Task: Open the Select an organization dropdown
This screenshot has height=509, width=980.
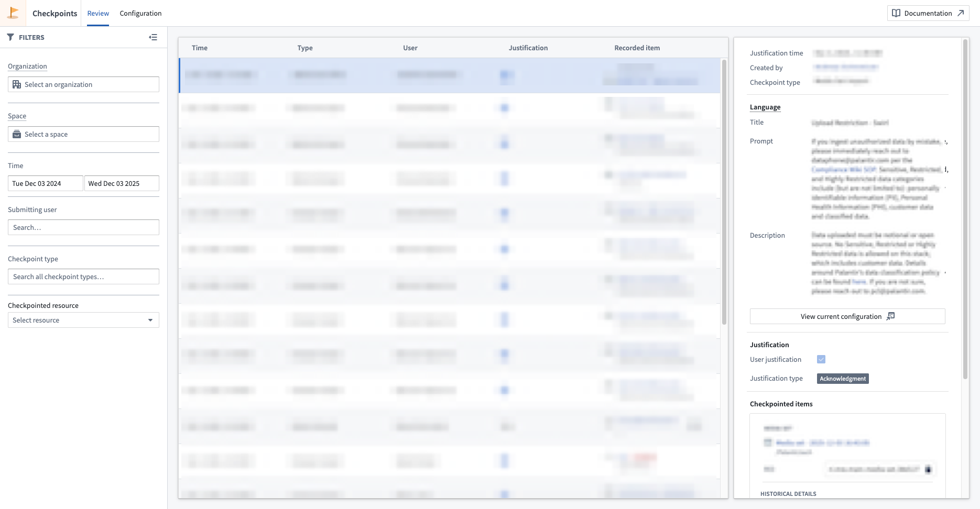Action: point(83,84)
